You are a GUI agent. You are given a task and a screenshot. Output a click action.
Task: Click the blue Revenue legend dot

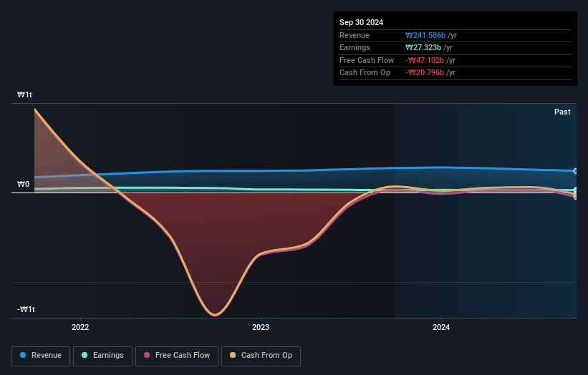pos(23,355)
